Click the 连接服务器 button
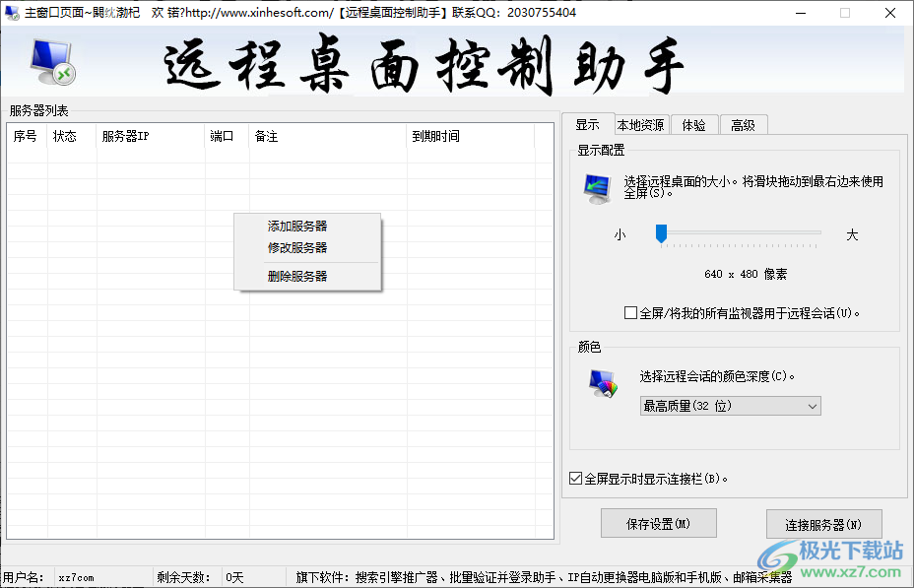Screen dimensions: 914x588 coord(824,524)
